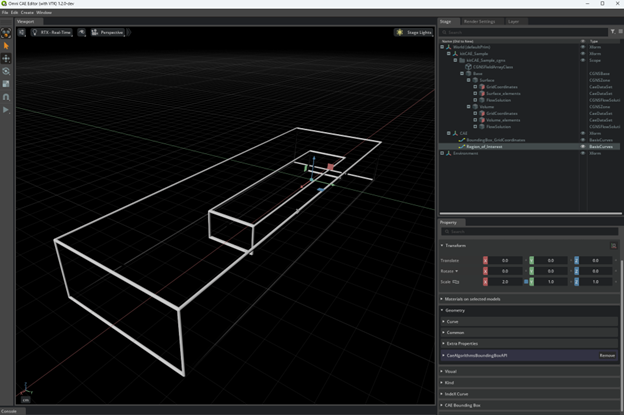The height and width of the screenshot is (415, 624).
Task: Click the Stage horizontal scrollbar
Action: pos(530,214)
